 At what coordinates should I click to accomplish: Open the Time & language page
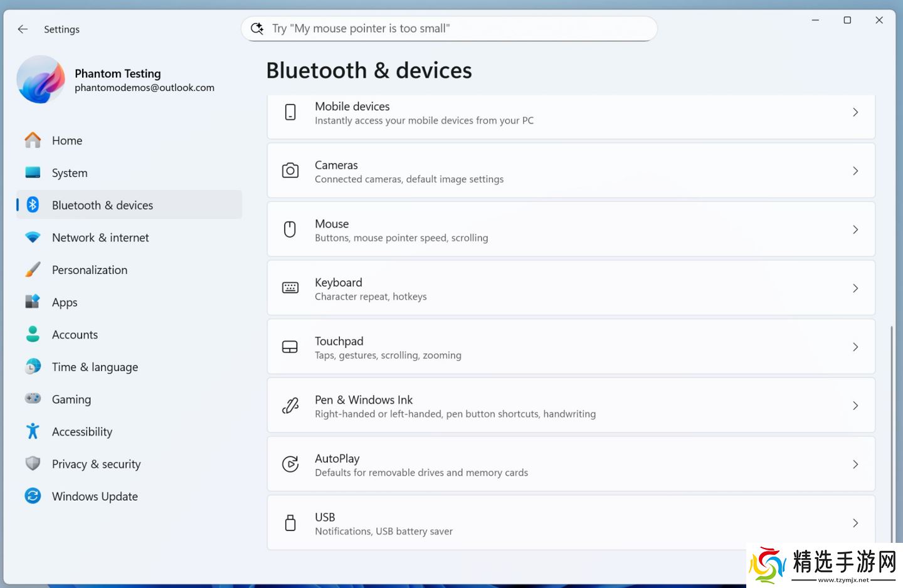click(95, 367)
